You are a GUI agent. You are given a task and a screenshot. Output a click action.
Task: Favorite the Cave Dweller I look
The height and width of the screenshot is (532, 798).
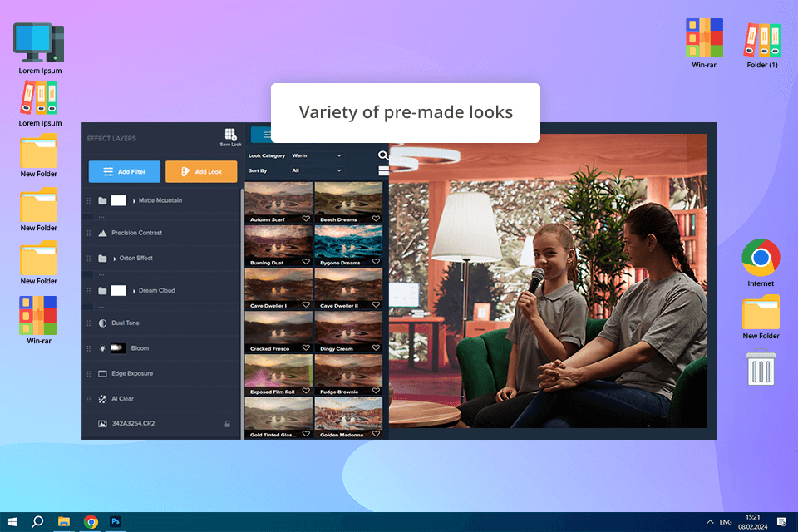pos(306,304)
